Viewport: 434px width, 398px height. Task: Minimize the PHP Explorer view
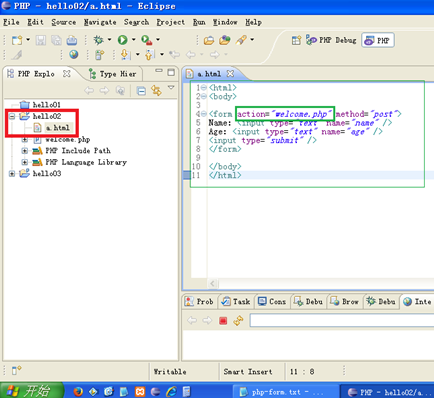click(x=159, y=71)
